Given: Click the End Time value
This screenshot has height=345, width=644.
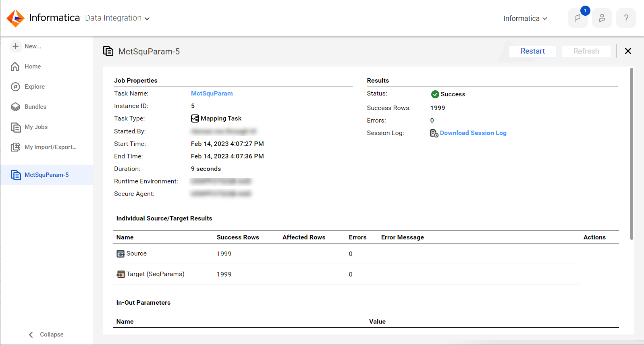Looking at the screenshot, I should point(227,156).
